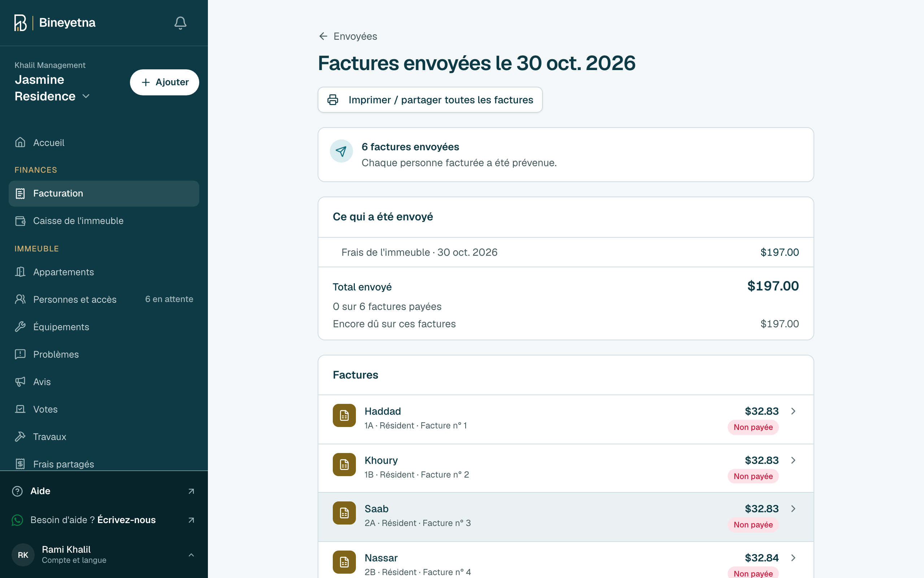Click the Travaux hammer icon

click(20, 436)
